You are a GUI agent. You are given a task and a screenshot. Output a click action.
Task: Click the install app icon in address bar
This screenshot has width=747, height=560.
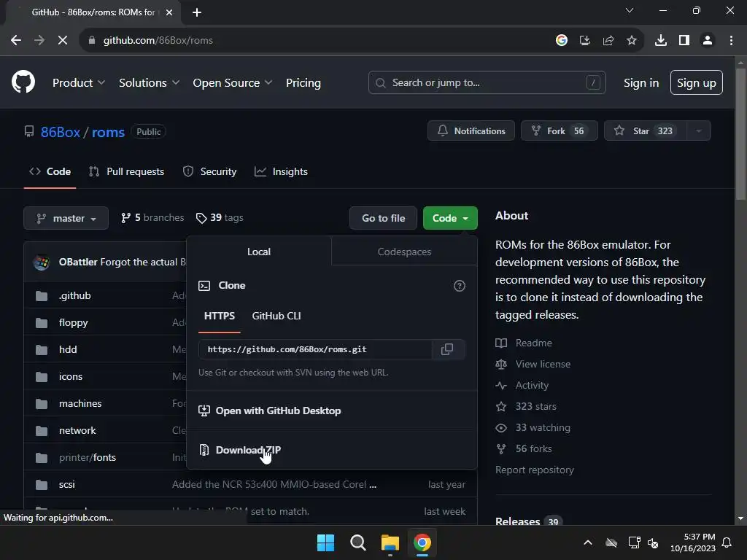click(584, 41)
